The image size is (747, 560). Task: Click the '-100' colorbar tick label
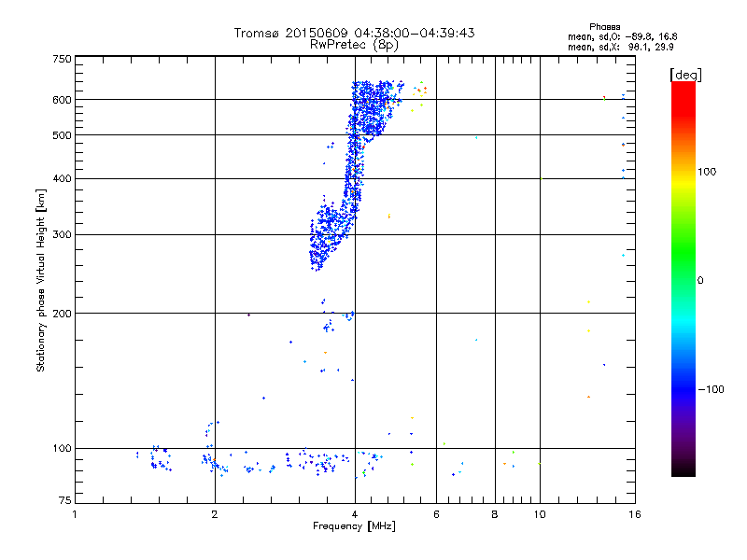click(712, 389)
